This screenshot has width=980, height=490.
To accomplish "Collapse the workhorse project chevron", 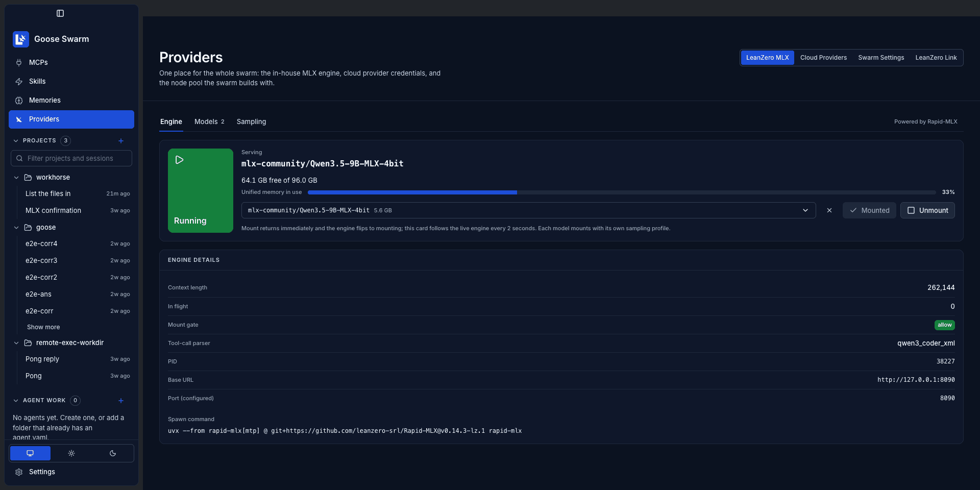I will point(16,178).
